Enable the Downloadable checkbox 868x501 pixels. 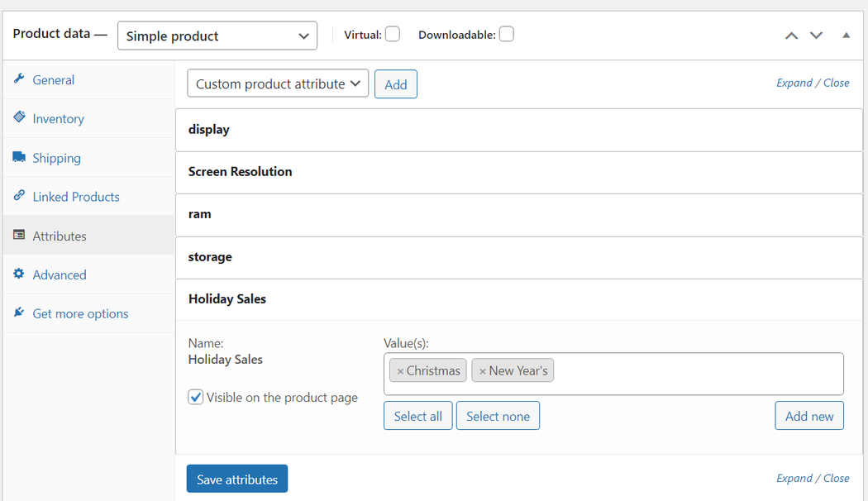[506, 34]
